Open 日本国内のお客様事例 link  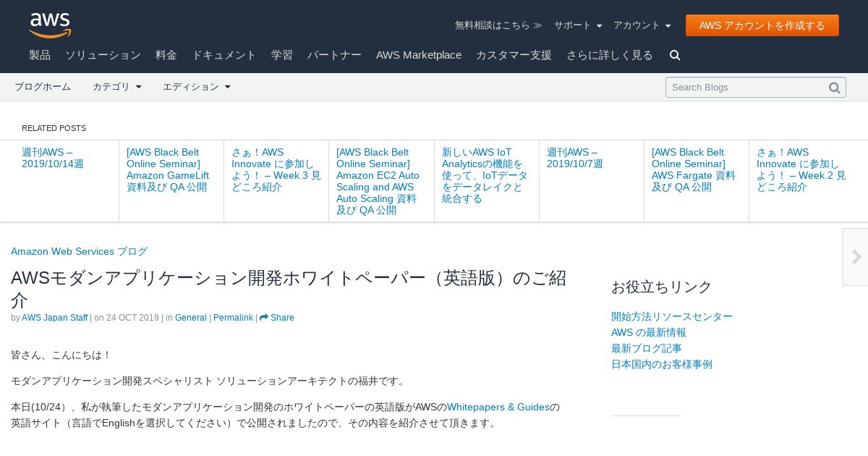tap(662, 364)
